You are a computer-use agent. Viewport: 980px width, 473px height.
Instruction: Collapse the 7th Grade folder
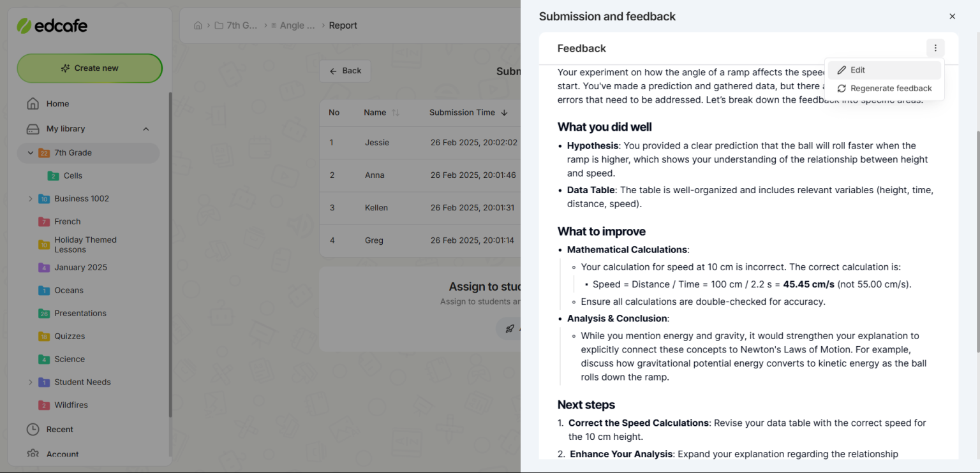30,152
